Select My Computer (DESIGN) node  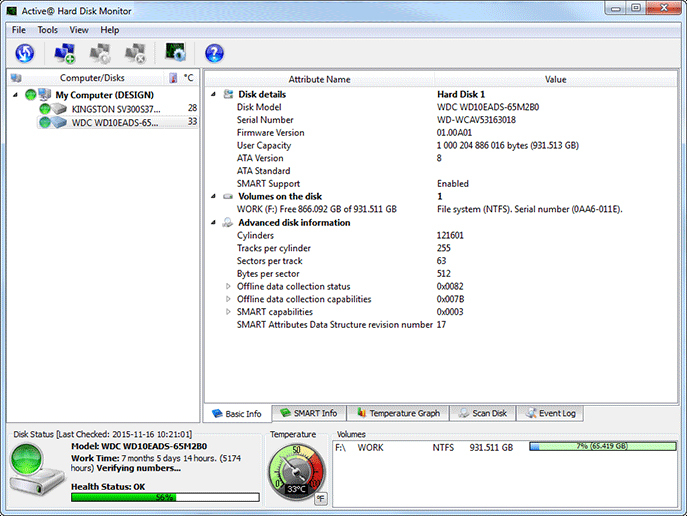(x=104, y=95)
